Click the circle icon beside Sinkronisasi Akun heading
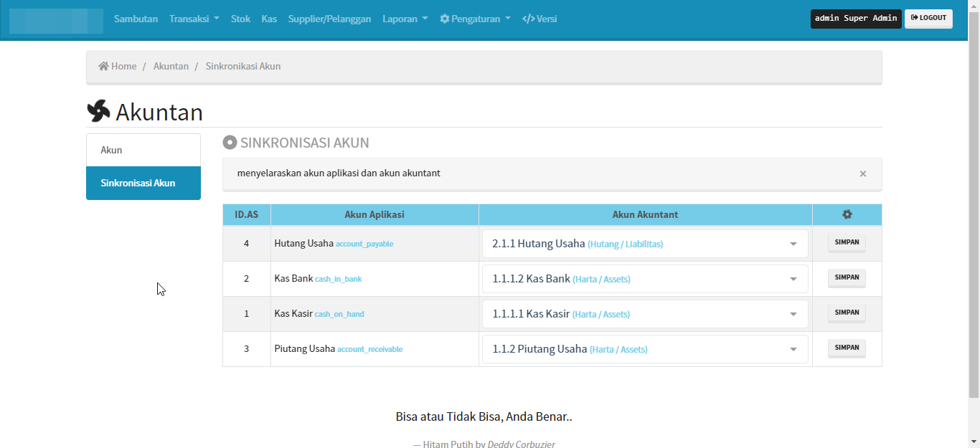Image resolution: width=980 pixels, height=448 pixels. click(230, 143)
